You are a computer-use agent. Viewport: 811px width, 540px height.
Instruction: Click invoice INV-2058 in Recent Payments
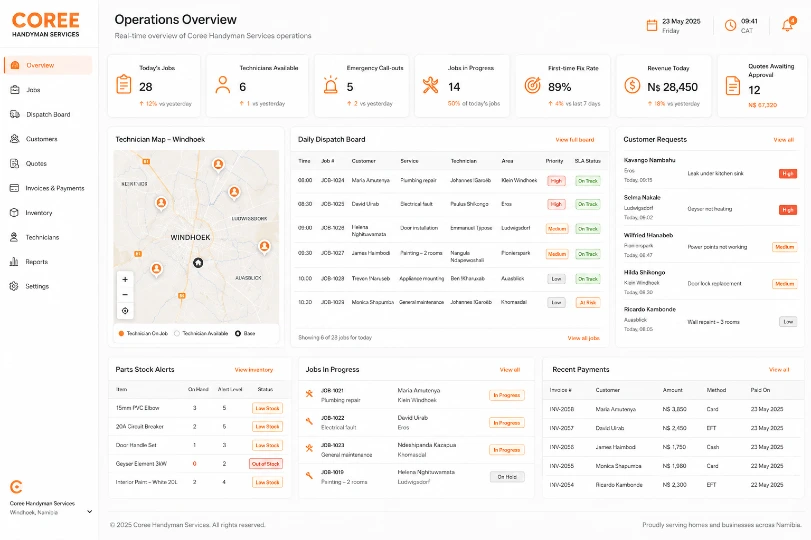coord(561,409)
